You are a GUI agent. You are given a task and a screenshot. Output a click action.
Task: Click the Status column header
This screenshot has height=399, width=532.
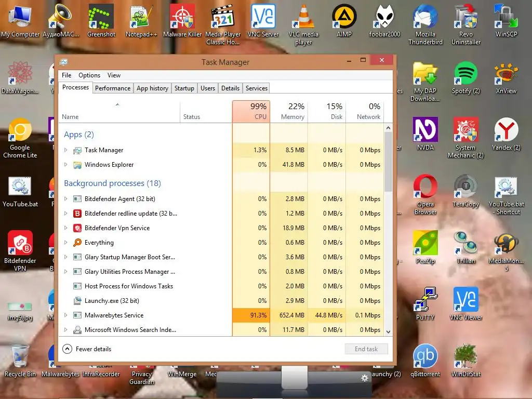206,112
